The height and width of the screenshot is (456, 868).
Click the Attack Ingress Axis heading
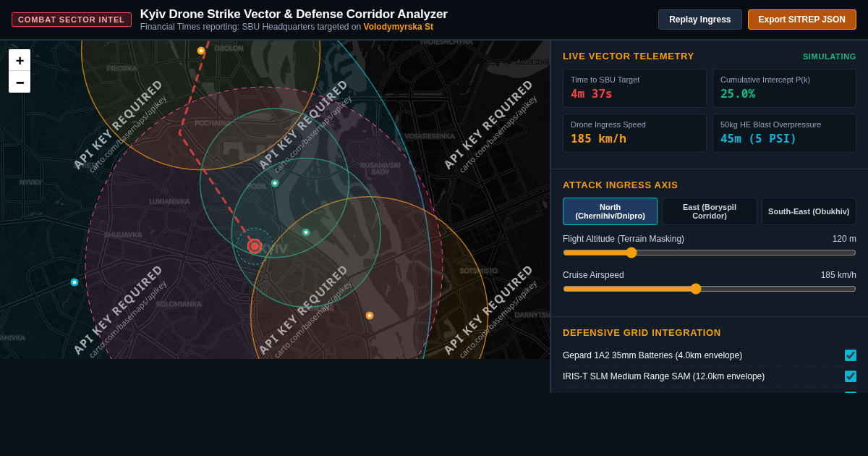pyautogui.click(x=621, y=185)
